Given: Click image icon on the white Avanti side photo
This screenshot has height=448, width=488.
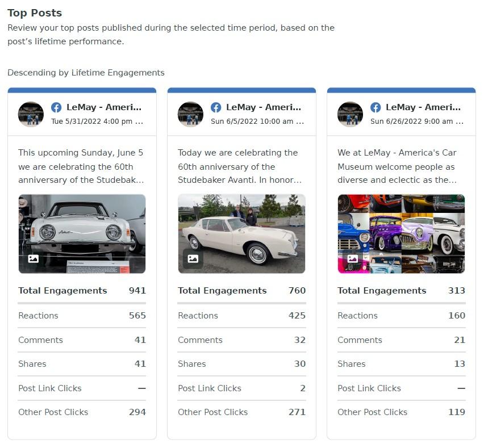Looking at the screenshot, I should click(x=193, y=258).
